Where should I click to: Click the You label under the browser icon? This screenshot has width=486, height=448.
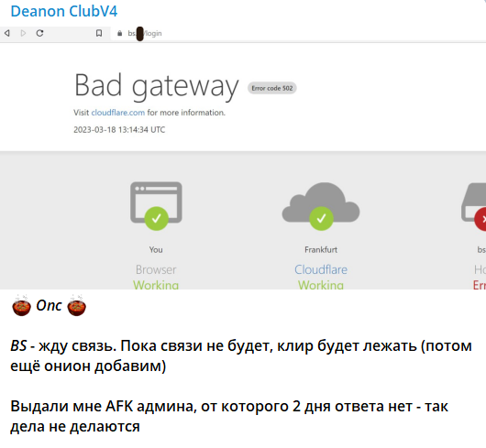156,249
